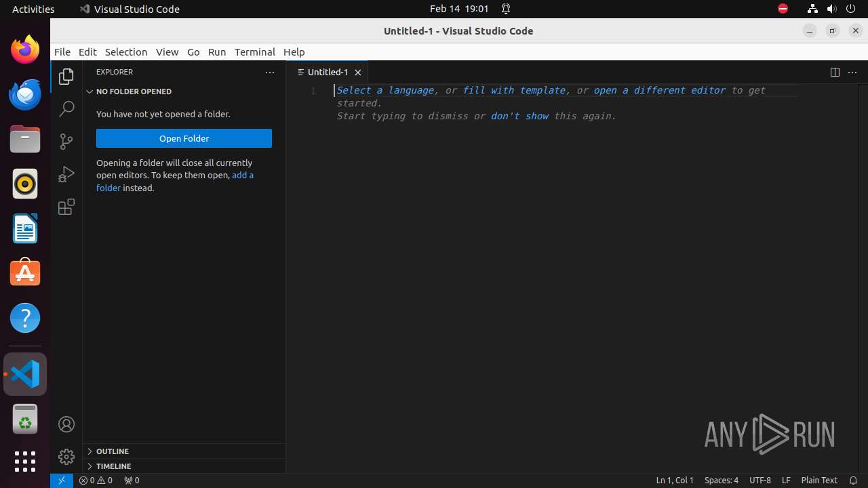This screenshot has height=488, width=868.
Task: Expand the TIMELINE section
Action: point(184,466)
